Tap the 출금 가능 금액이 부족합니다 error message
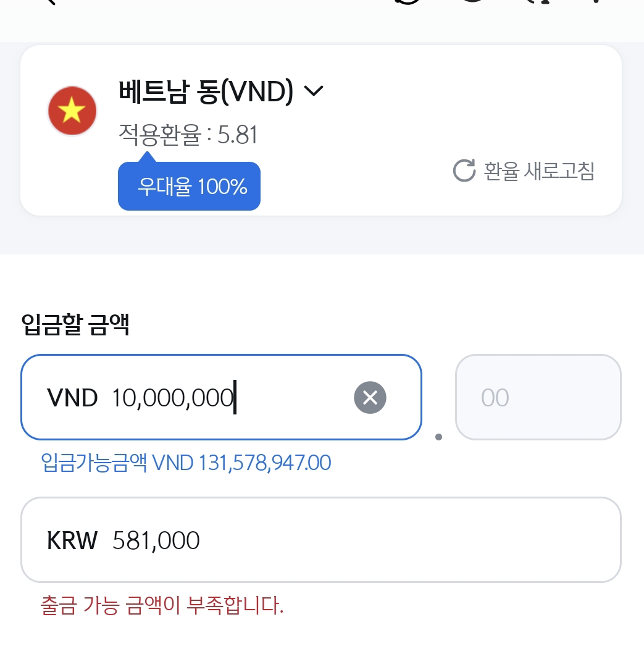The width and height of the screenshot is (644, 672). pyautogui.click(x=162, y=605)
